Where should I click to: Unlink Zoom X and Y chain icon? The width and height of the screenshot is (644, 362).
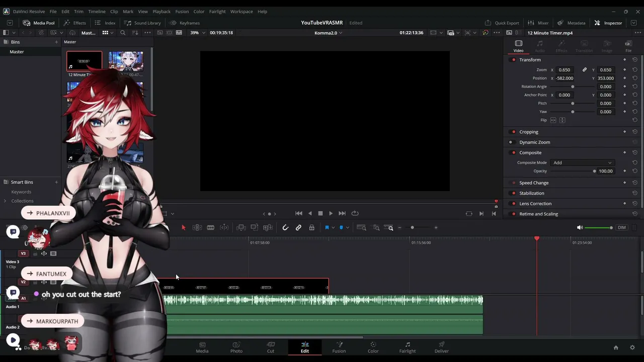pyautogui.click(x=584, y=70)
